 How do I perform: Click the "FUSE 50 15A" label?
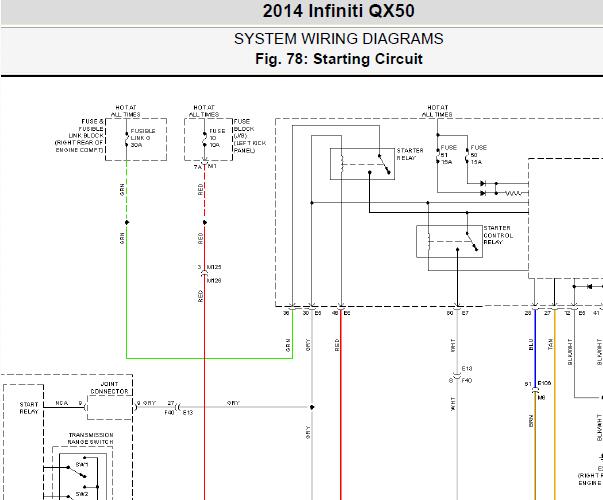coord(478,155)
